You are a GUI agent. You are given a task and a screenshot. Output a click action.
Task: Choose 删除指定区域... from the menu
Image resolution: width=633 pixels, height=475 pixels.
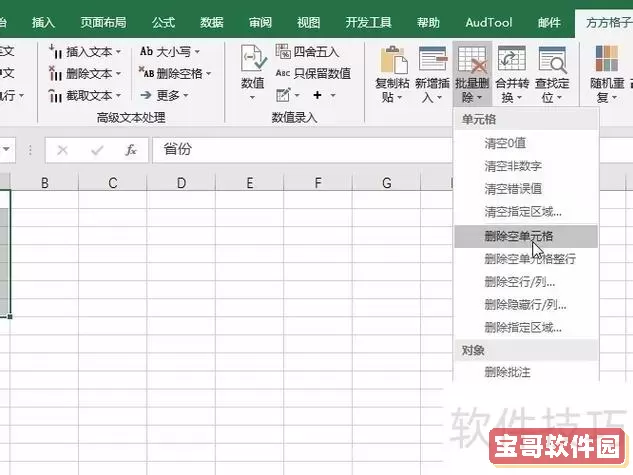[x=526, y=327]
